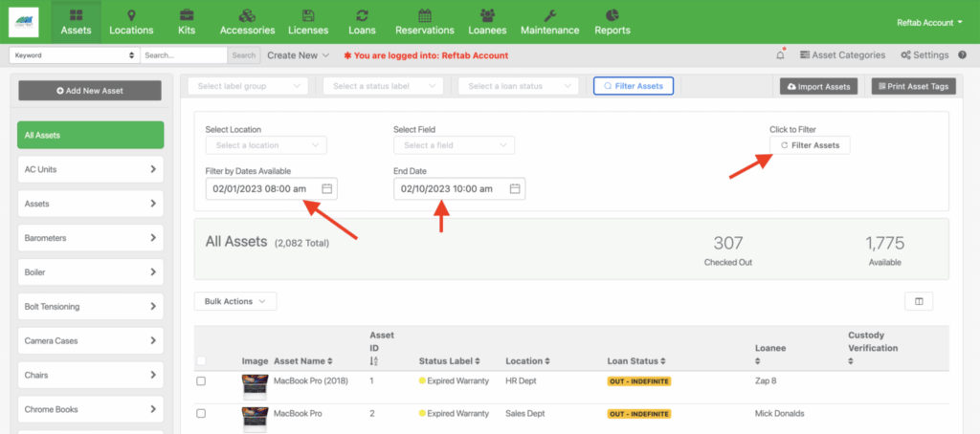The width and height of the screenshot is (980, 434).
Task: Open the Reservations section
Action: [425, 22]
